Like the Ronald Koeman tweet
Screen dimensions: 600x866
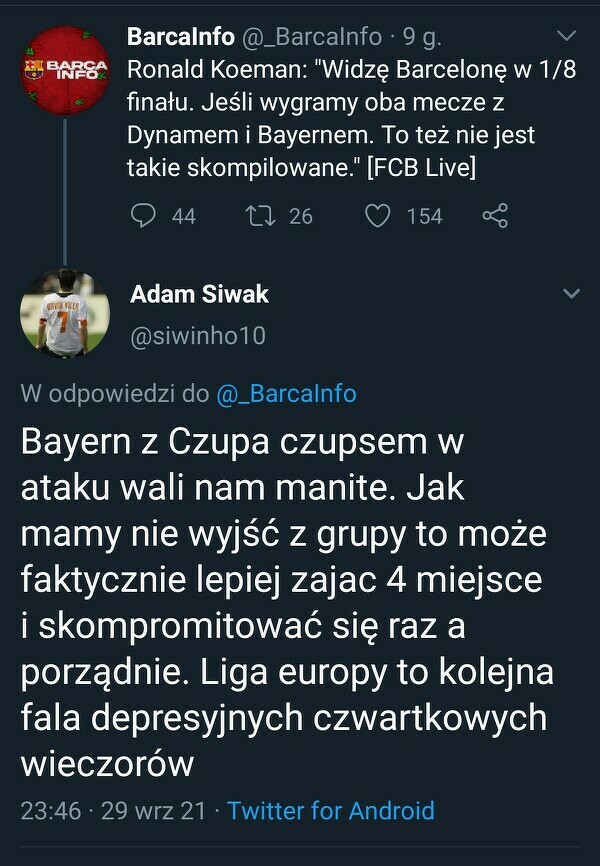pyautogui.click(x=378, y=215)
